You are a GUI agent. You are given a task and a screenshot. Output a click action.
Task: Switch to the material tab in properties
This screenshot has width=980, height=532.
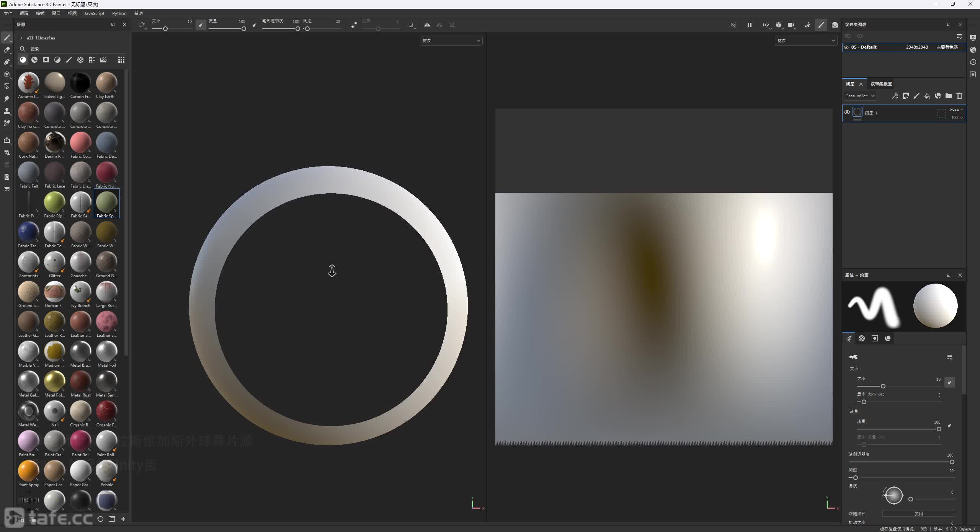pos(888,338)
